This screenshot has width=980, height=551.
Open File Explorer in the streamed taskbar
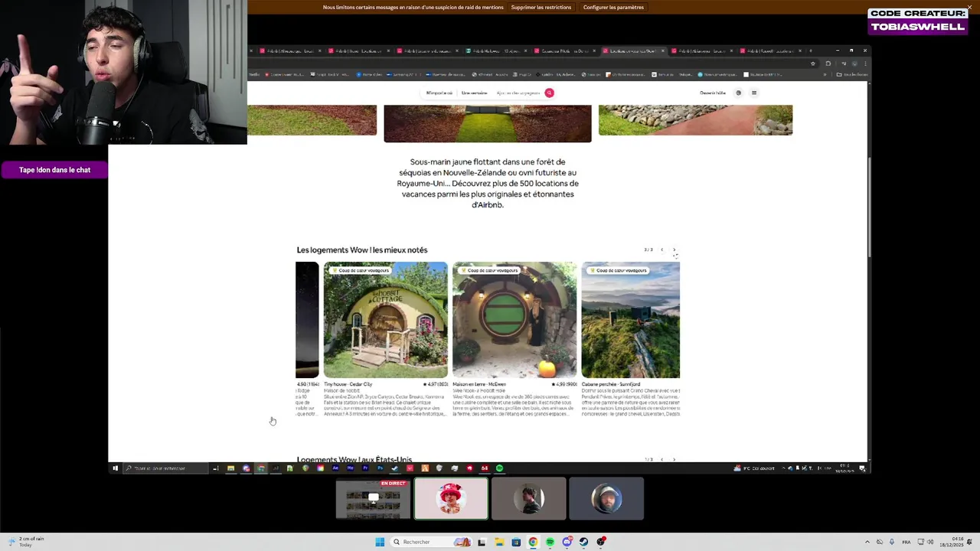(230, 468)
